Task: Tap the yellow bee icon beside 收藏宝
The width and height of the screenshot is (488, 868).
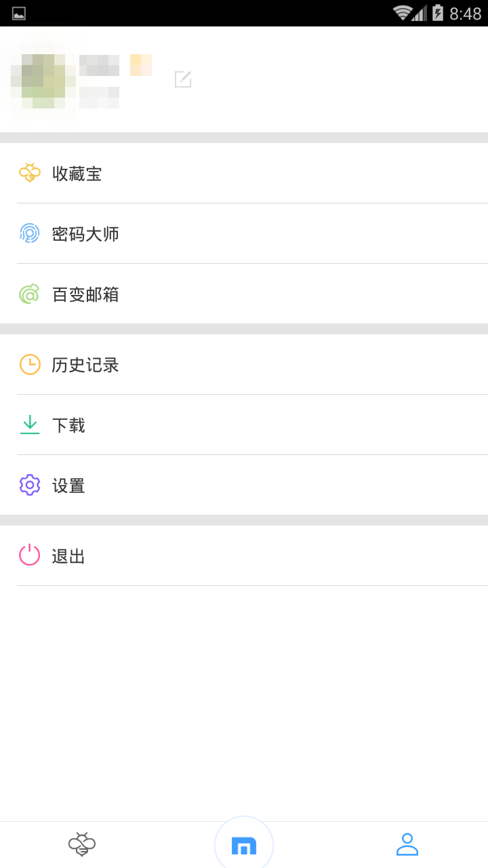Action: point(30,173)
